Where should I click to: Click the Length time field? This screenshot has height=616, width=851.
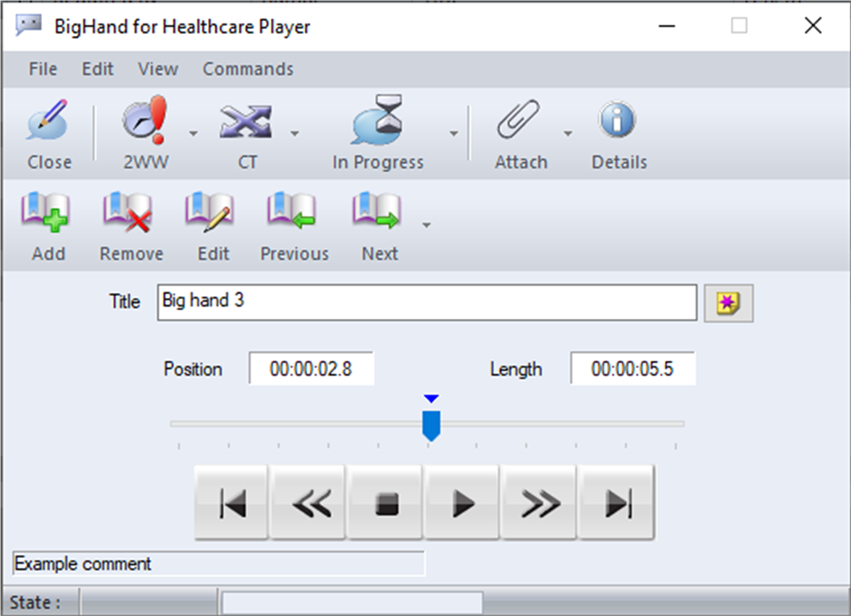click(x=633, y=369)
